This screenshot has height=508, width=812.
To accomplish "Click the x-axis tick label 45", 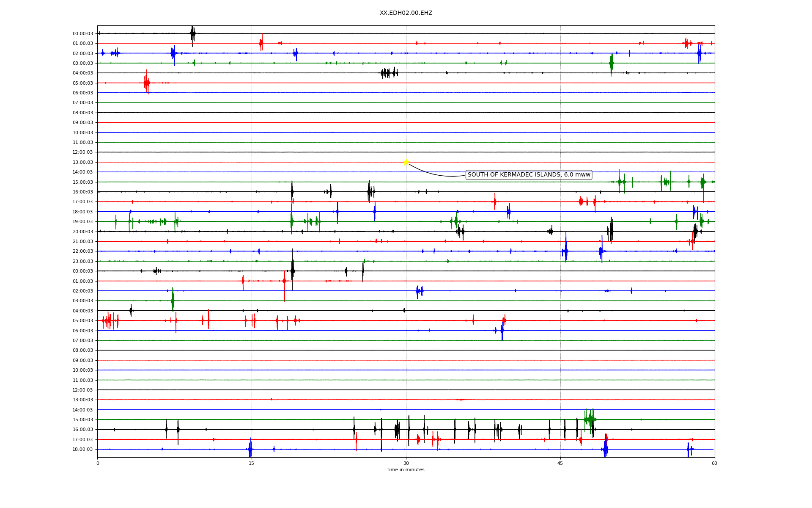I will tap(560, 463).
